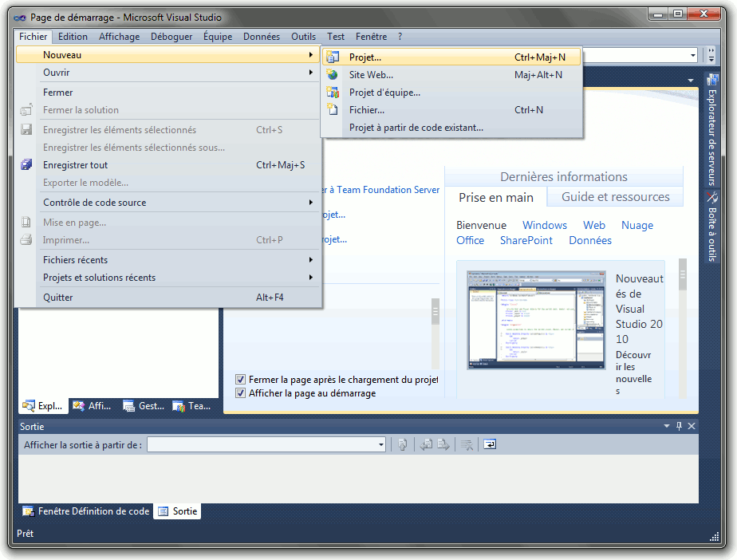Image resolution: width=737 pixels, height=560 pixels.
Task: Choose Fichier... in the Nouveau submenu
Action: (451, 110)
